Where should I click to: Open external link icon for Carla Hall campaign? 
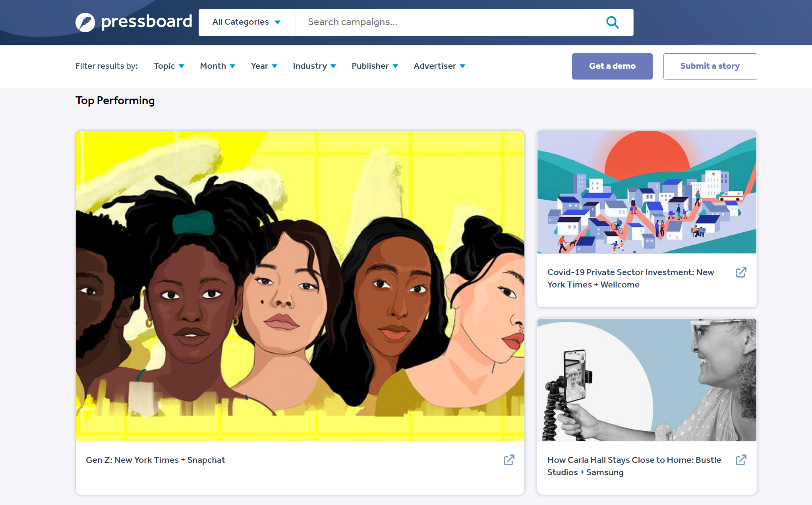741,460
